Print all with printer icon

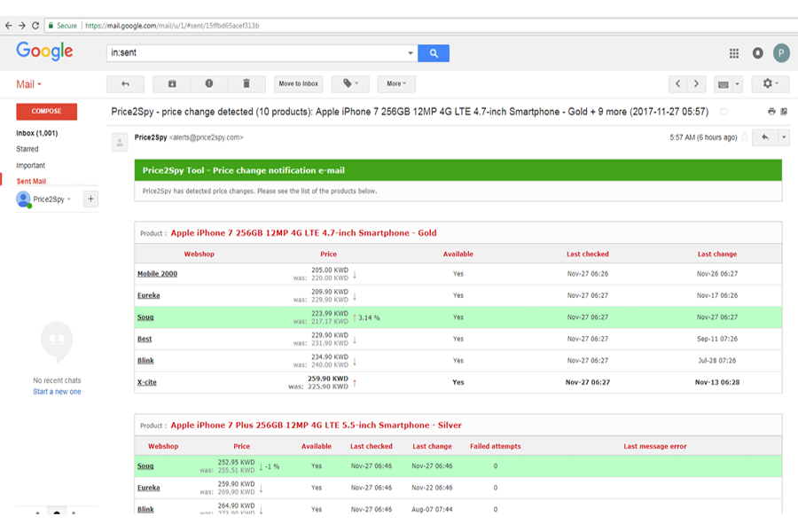tap(771, 112)
